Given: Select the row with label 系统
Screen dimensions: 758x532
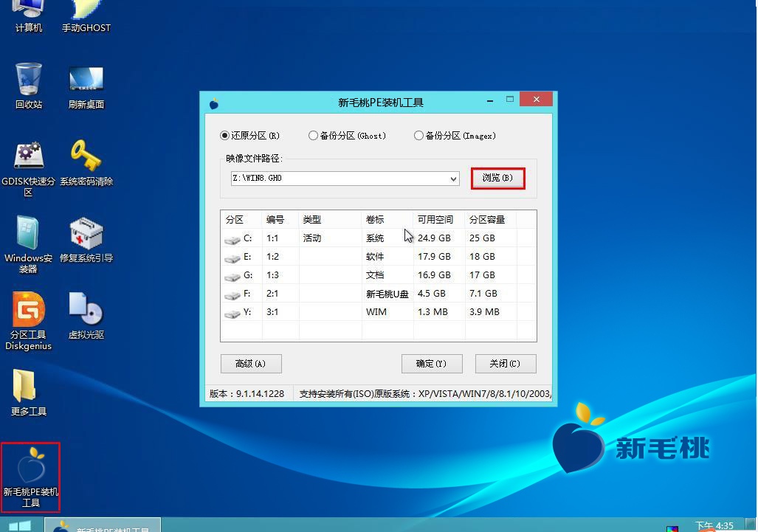Looking at the screenshot, I should point(379,238).
